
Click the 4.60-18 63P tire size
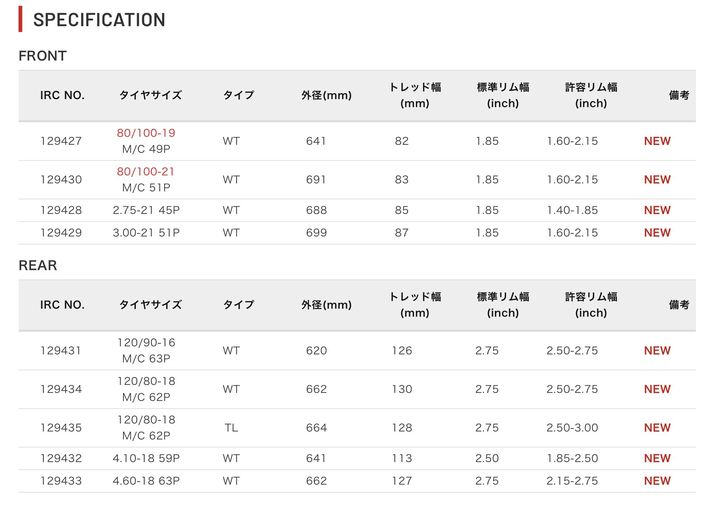point(146,481)
